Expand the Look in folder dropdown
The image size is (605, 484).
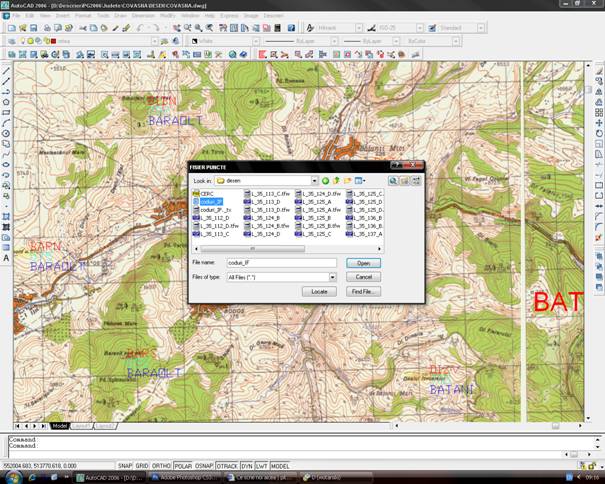312,181
